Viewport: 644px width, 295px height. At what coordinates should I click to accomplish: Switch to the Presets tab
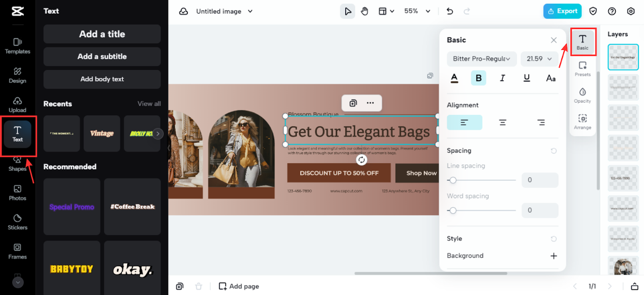(x=583, y=69)
